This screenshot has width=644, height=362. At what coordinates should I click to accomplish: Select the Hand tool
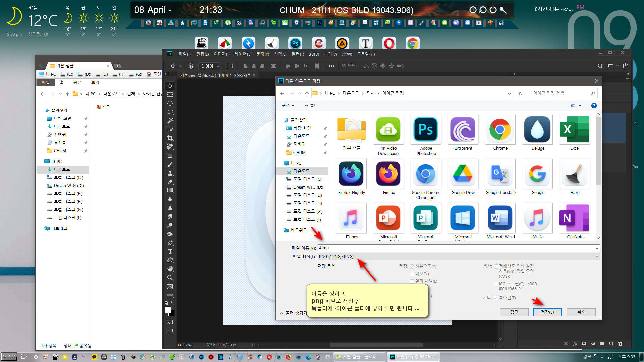tap(170, 269)
